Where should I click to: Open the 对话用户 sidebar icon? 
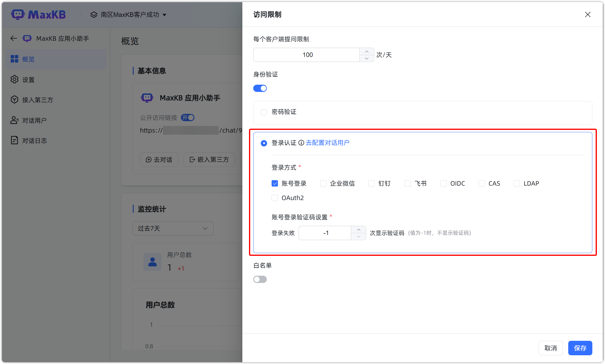pyautogui.click(x=14, y=120)
